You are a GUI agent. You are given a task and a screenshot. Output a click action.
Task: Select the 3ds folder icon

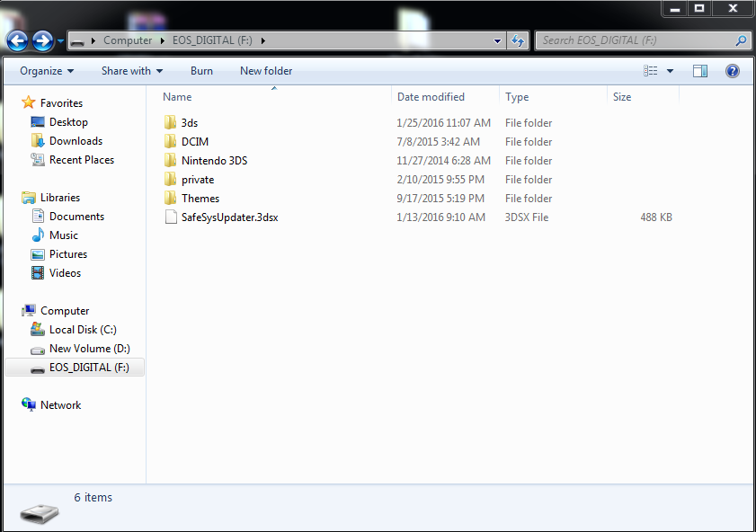tap(170, 122)
